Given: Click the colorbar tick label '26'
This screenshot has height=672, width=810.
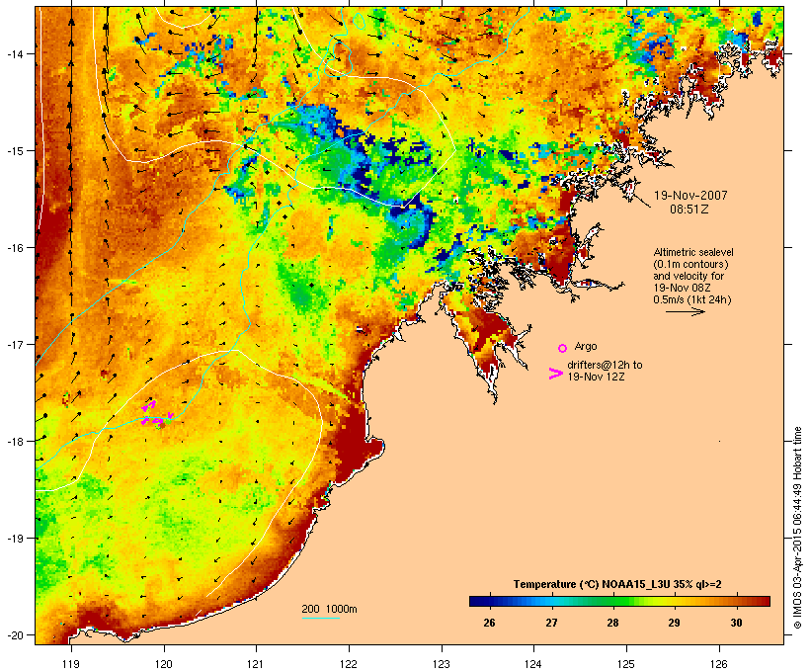Looking at the screenshot, I should (x=489, y=623).
